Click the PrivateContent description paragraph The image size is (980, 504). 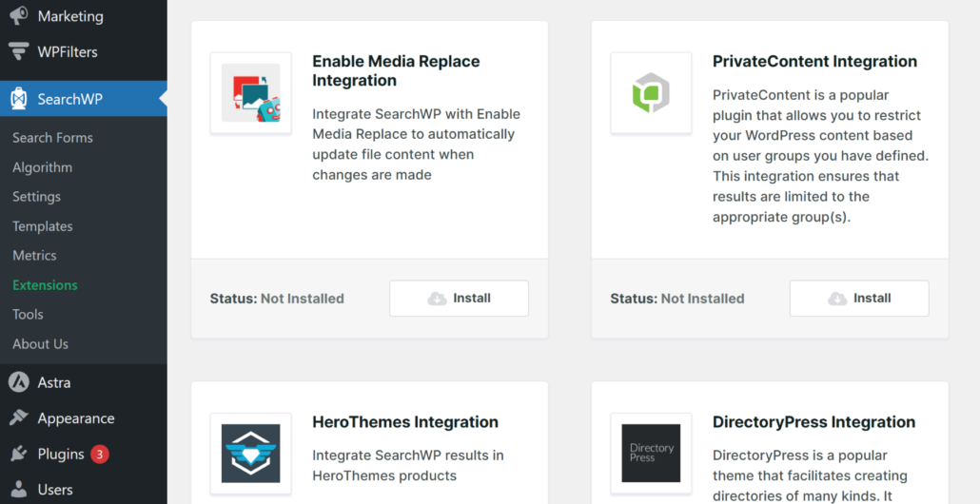[x=820, y=156]
